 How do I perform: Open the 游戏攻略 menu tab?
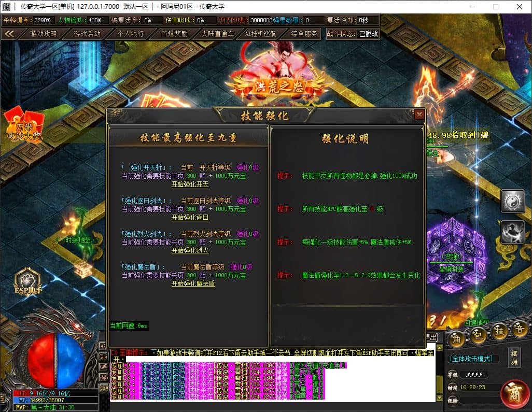(x=44, y=34)
